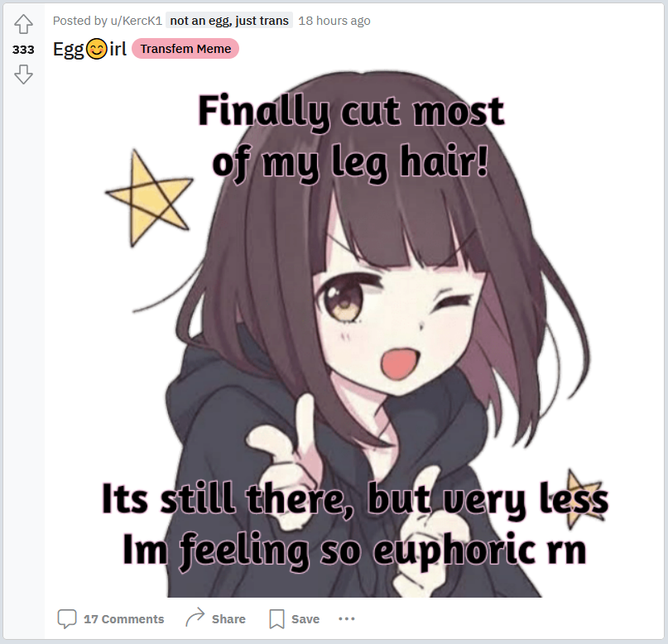Click the Share arrow icon

click(195, 618)
